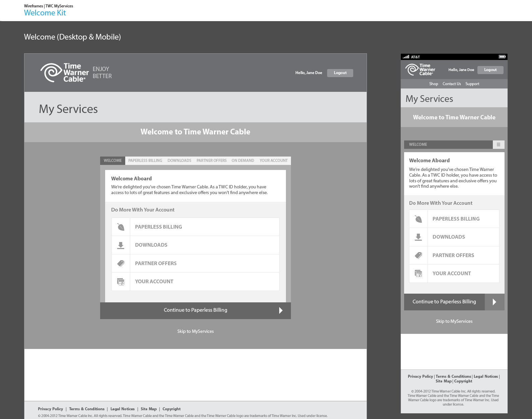Click the mobile signal strength bars

point(406,57)
